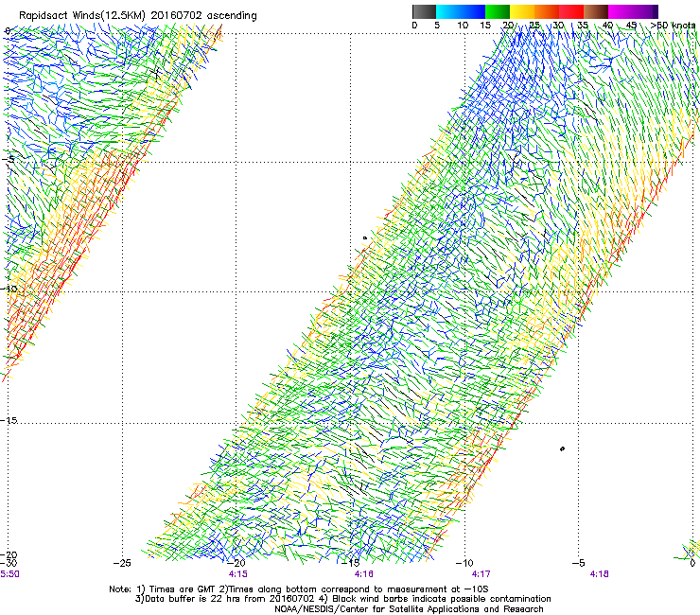Click the dark purple 45-50 knots segment

(645, 11)
